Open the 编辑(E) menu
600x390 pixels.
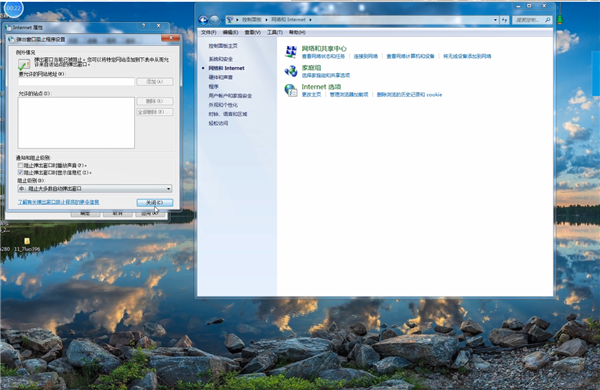pyautogui.click(x=230, y=33)
